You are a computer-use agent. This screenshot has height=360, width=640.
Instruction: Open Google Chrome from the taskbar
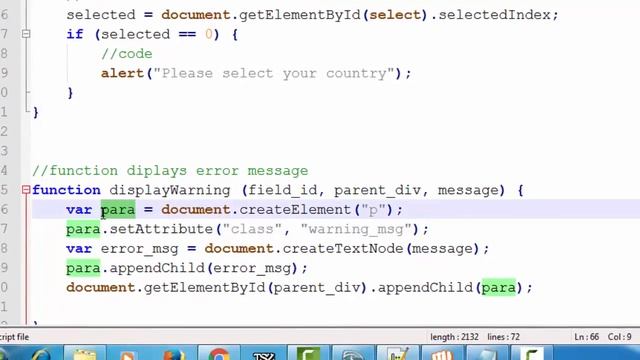pyautogui.click(x=219, y=353)
